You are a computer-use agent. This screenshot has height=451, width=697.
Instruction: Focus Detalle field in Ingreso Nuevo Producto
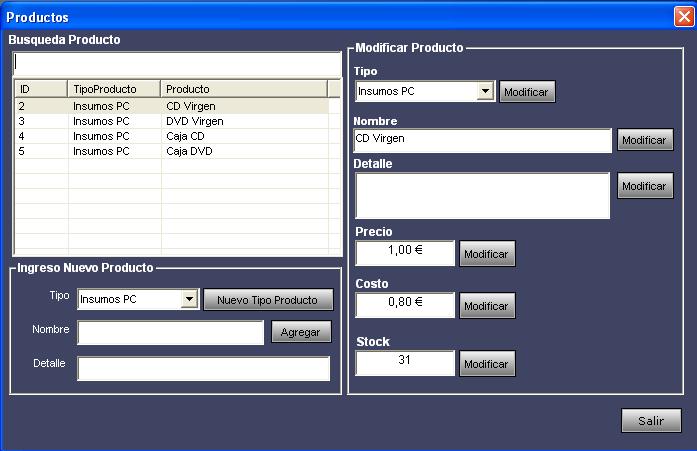coord(204,368)
